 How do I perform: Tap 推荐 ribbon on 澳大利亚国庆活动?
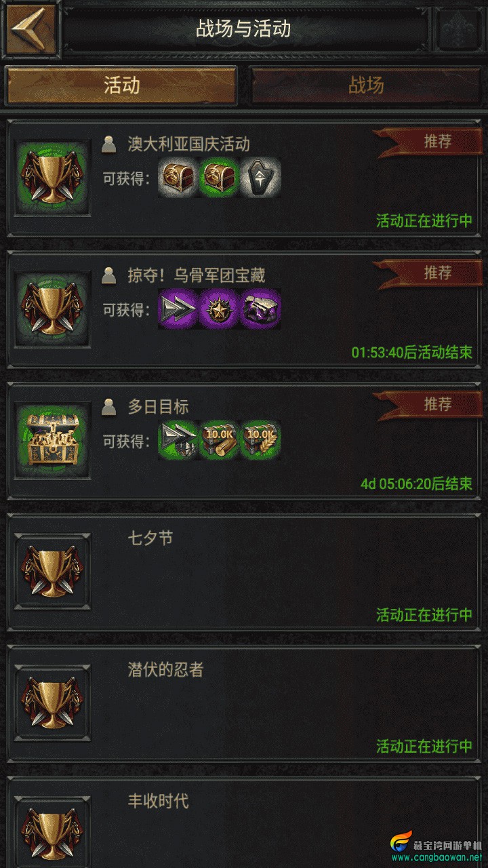point(427,142)
